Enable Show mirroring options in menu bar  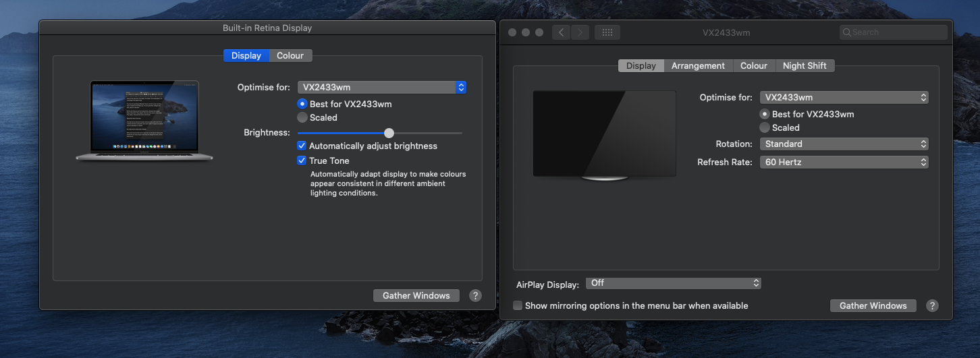[x=518, y=305]
